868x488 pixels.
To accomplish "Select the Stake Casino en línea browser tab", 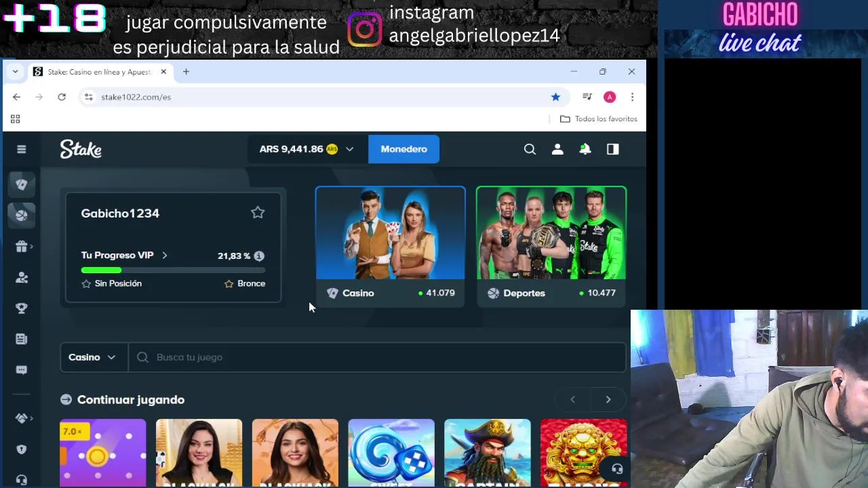I will (x=100, y=72).
